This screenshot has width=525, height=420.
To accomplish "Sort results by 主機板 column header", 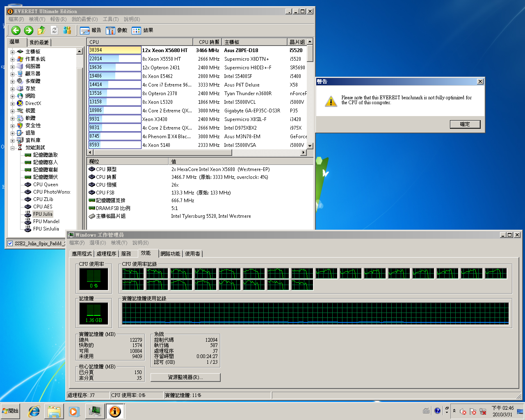I will pos(254,42).
